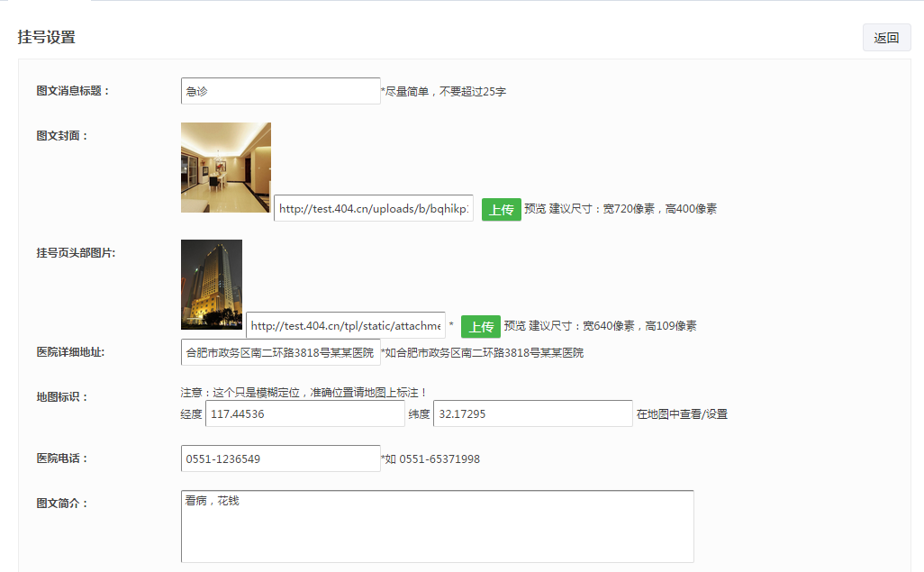Click the 地图标识 field label
This screenshot has height=572, width=924.
[x=62, y=397]
